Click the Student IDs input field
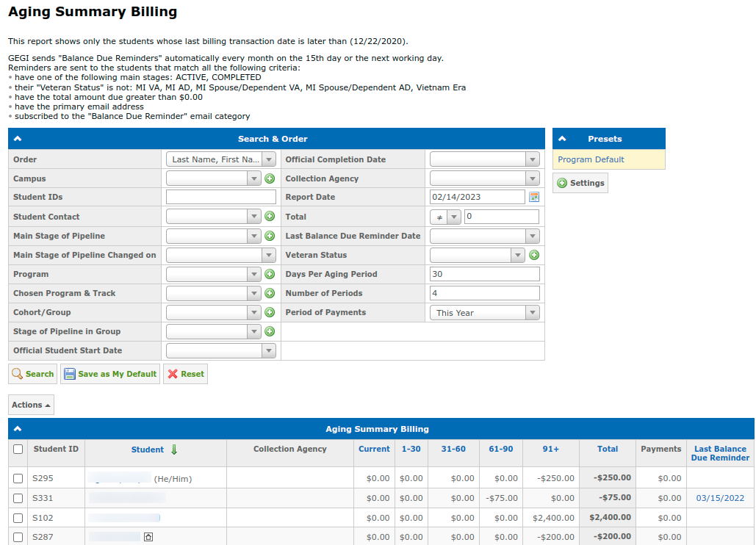 click(x=221, y=197)
